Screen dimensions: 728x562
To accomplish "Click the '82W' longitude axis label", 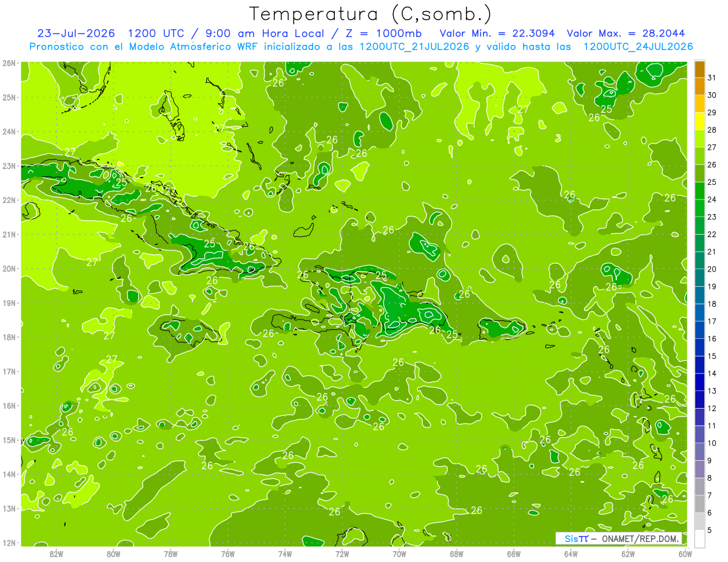I will point(56,553).
